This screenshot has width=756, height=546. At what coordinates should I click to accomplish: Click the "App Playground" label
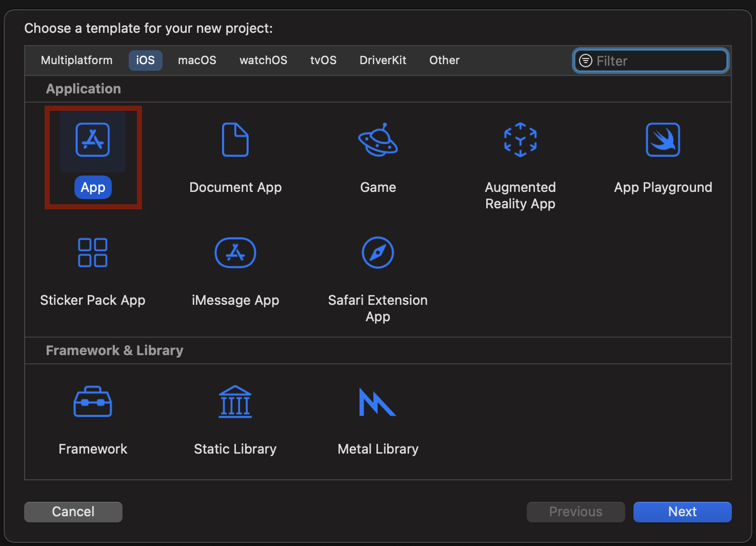663,188
